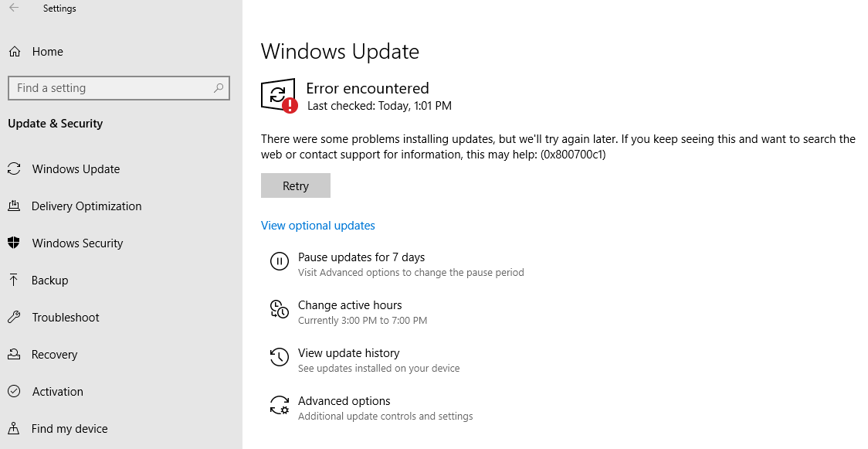Click the Troubleshoot wrench icon

(x=15, y=317)
